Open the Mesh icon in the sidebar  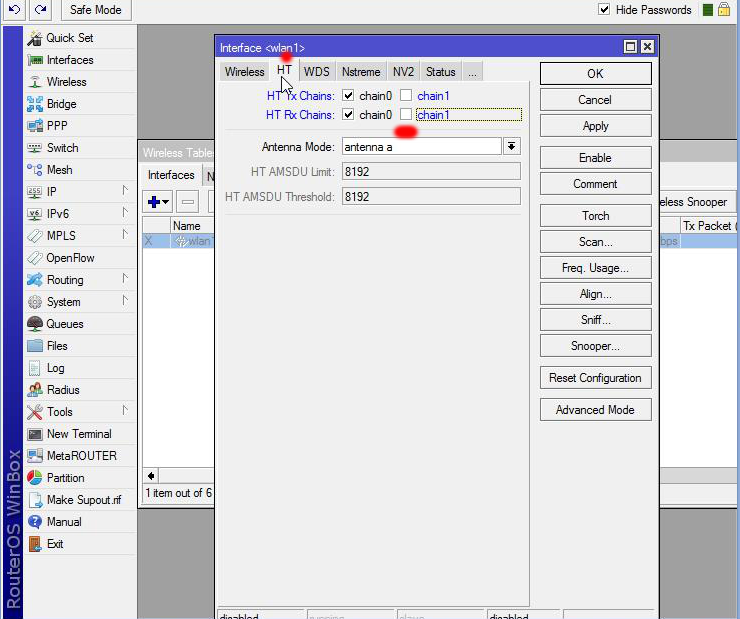point(35,170)
